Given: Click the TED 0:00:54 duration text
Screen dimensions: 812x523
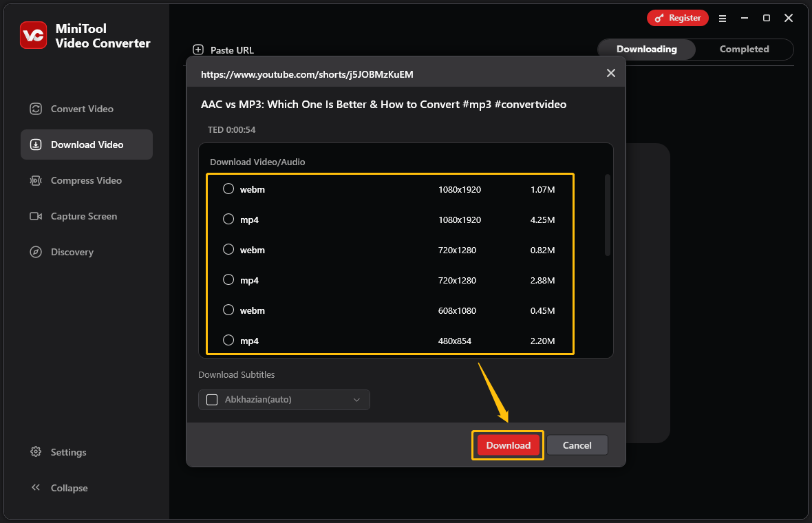Looking at the screenshot, I should (231, 129).
